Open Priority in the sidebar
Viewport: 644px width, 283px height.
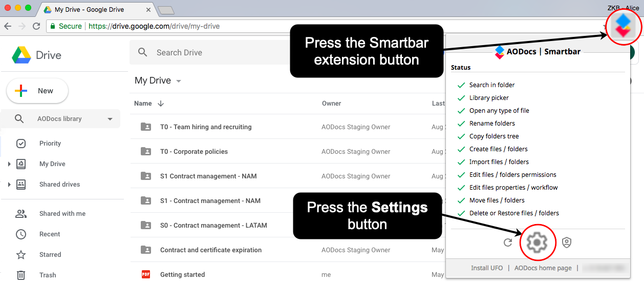coord(50,144)
